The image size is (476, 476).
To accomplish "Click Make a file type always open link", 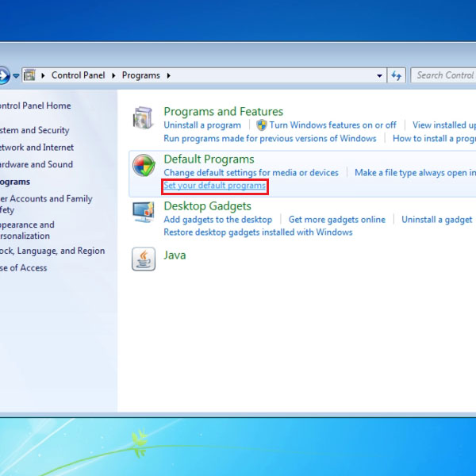I will pyautogui.click(x=415, y=173).
